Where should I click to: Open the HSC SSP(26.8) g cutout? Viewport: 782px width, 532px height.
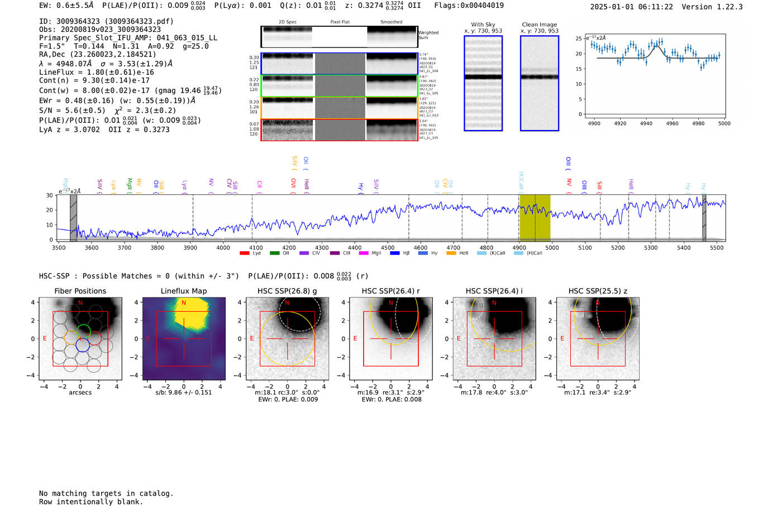(287, 339)
